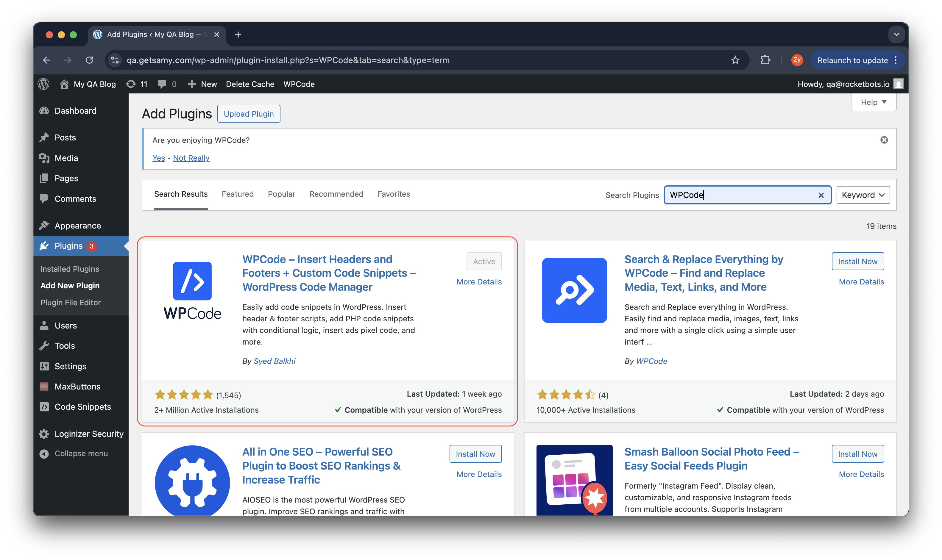Click the Upload Plugin button
Screen dimensions: 942x560
click(248, 114)
